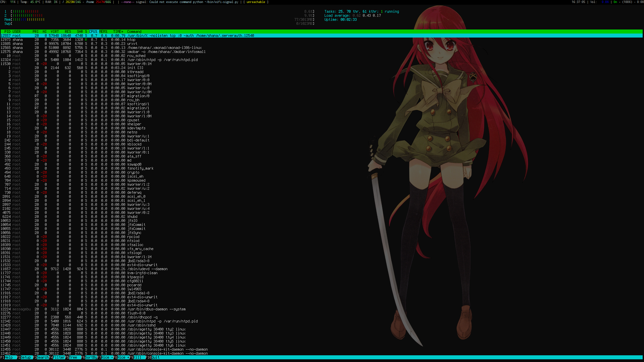Sort by the MEM% column header
Viewport: 644px width, 362px height.
pyautogui.click(x=103, y=32)
